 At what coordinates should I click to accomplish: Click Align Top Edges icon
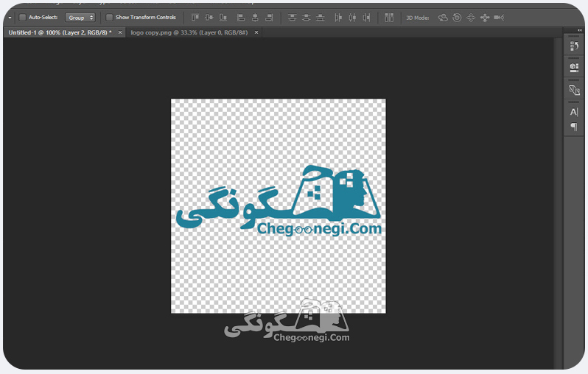pos(195,17)
